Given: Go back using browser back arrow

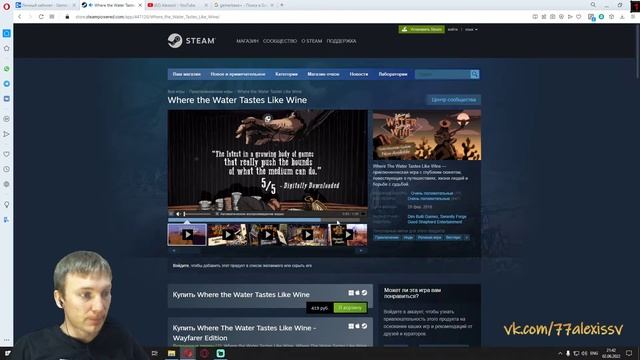Looking at the screenshot, I should coord(19,17).
